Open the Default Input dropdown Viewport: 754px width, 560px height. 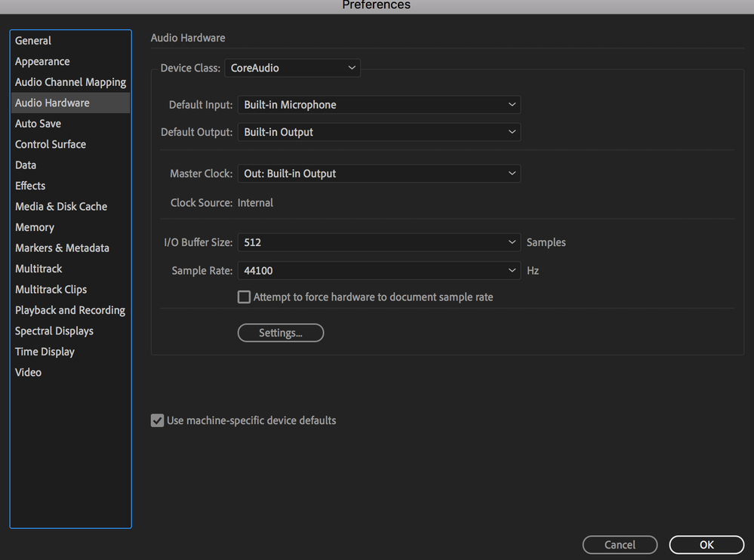pyautogui.click(x=379, y=105)
